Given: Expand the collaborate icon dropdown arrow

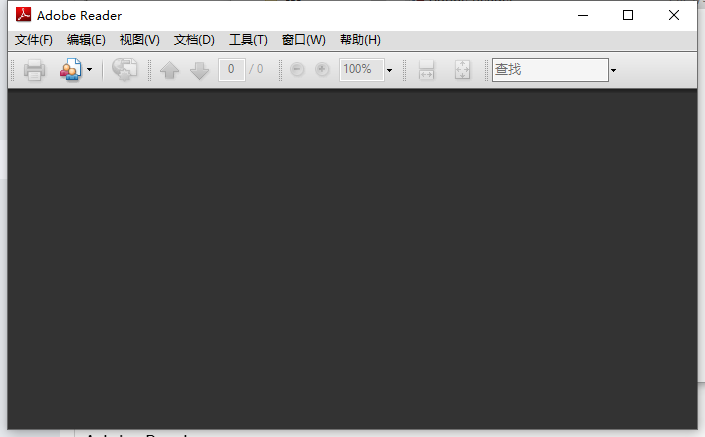Looking at the screenshot, I should click(x=89, y=70).
